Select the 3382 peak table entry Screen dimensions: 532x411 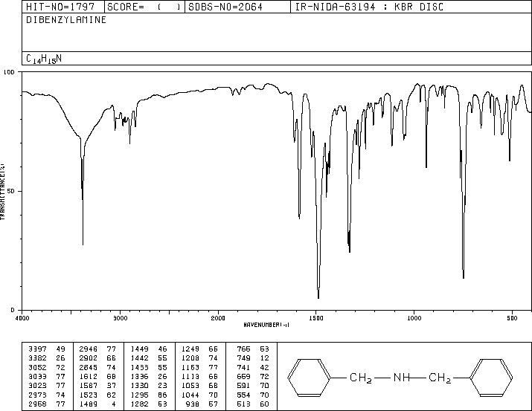click(x=46, y=358)
